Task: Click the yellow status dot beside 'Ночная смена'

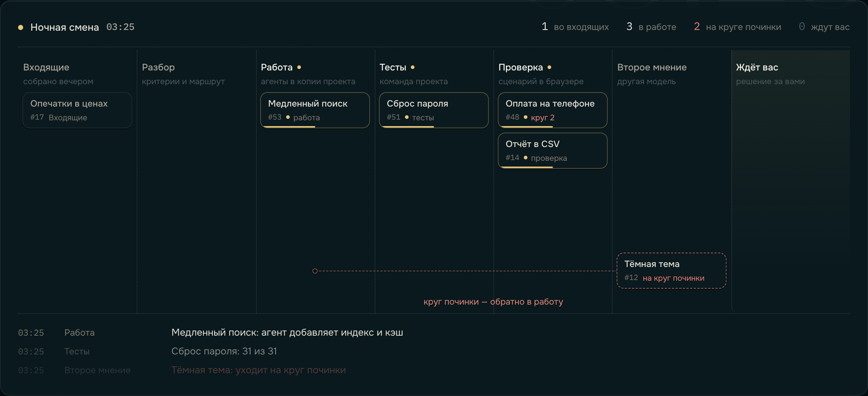Action: pyautogui.click(x=21, y=27)
